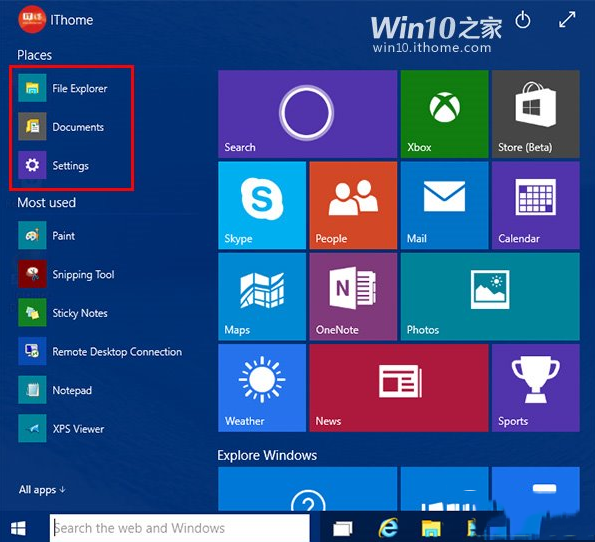Viewport: 595px width, 542px height.
Task: Expand the All apps list
Action: click(42, 490)
